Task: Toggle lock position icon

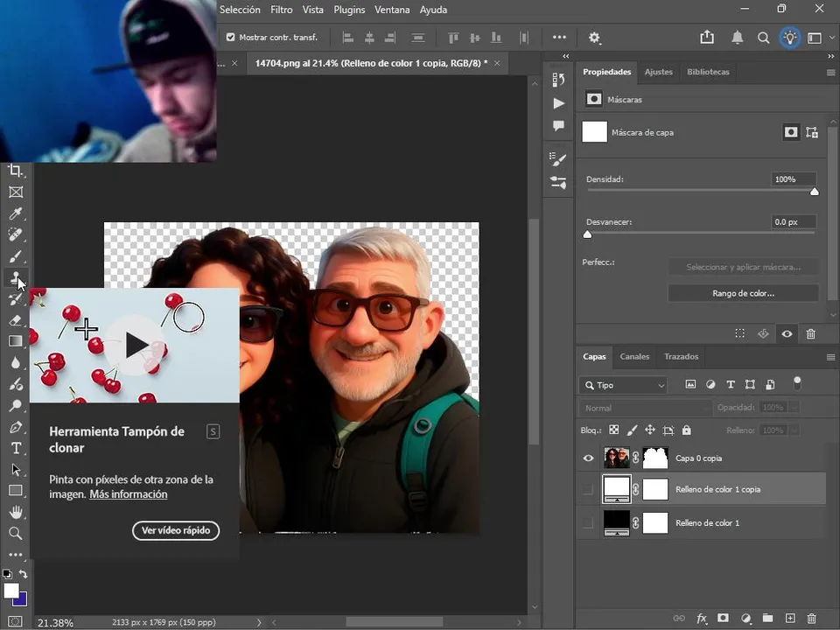Action: pyautogui.click(x=650, y=430)
